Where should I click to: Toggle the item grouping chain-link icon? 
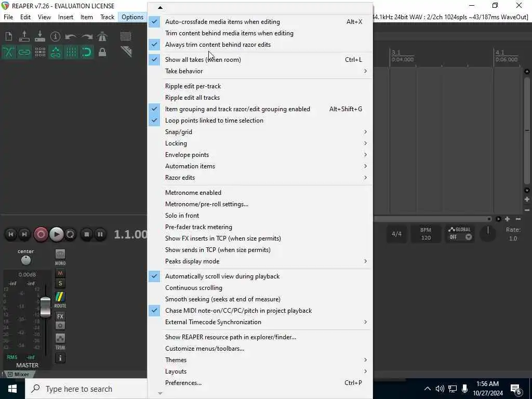[x=24, y=52]
